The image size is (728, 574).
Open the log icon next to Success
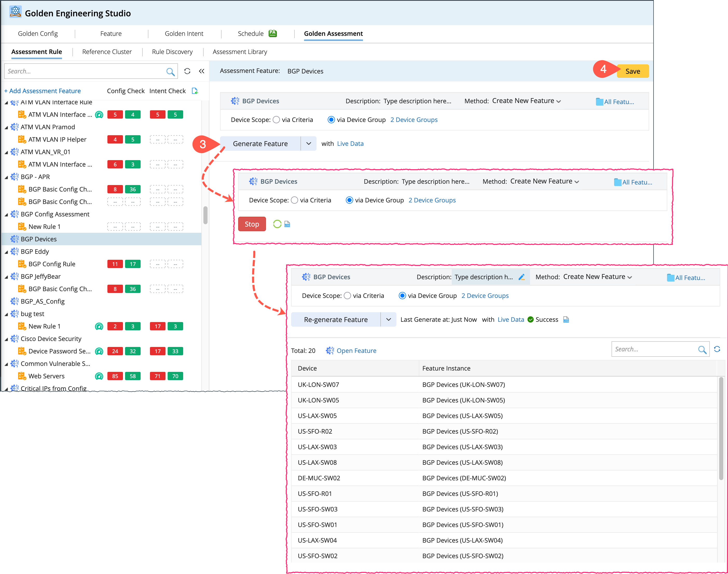(566, 320)
